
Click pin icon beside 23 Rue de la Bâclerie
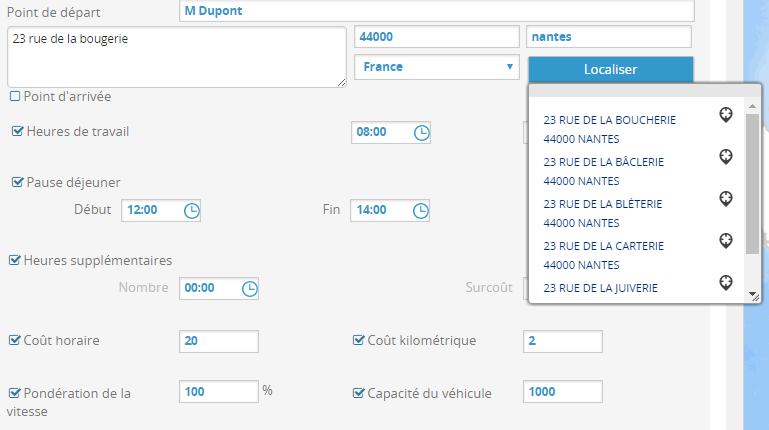click(x=727, y=157)
